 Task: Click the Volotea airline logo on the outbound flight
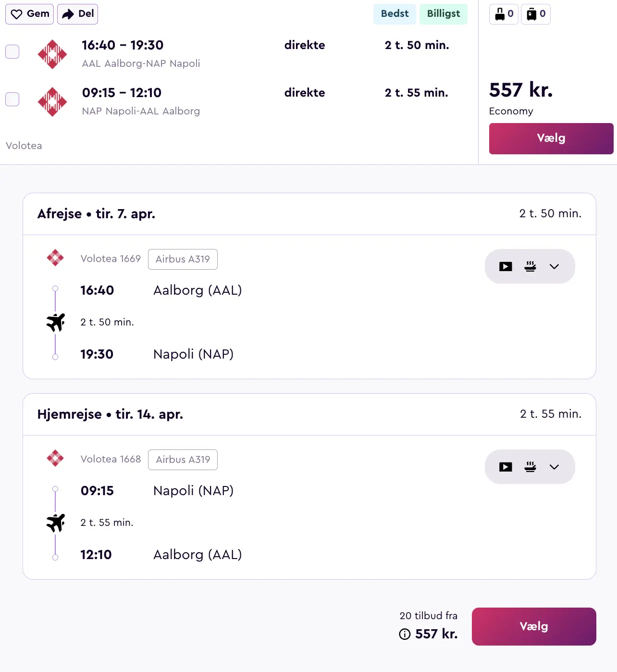point(55,258)
